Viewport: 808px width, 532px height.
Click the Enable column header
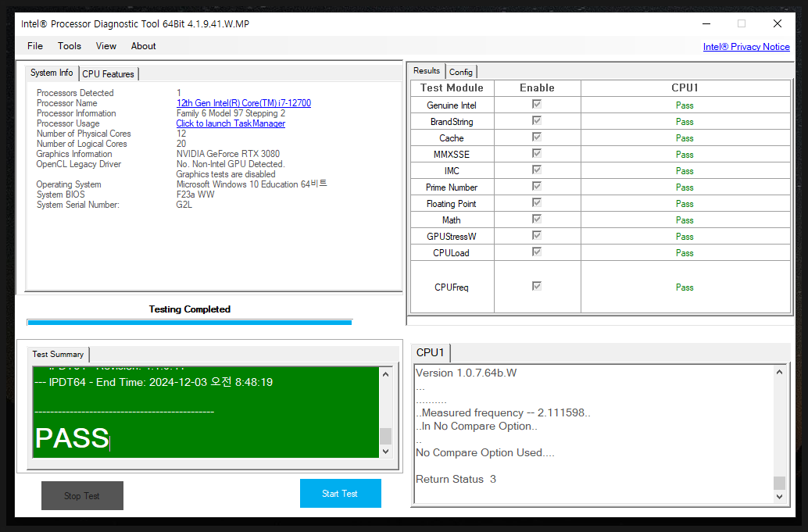(537, 88)
